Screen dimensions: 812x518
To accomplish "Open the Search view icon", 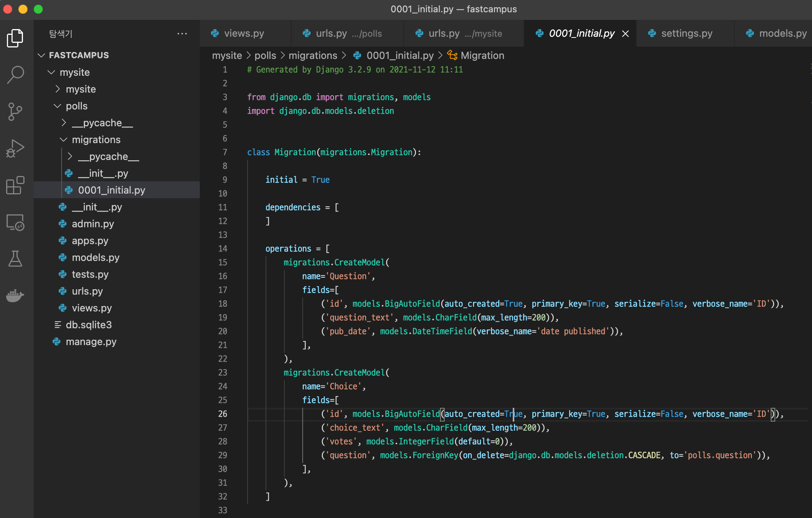I will coord(15,75).
